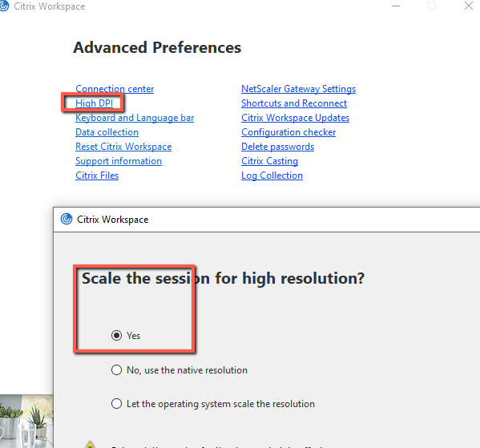The image size is (480, 448).
Task: Open the Citrix Files link
Action: tap(97, 176)
